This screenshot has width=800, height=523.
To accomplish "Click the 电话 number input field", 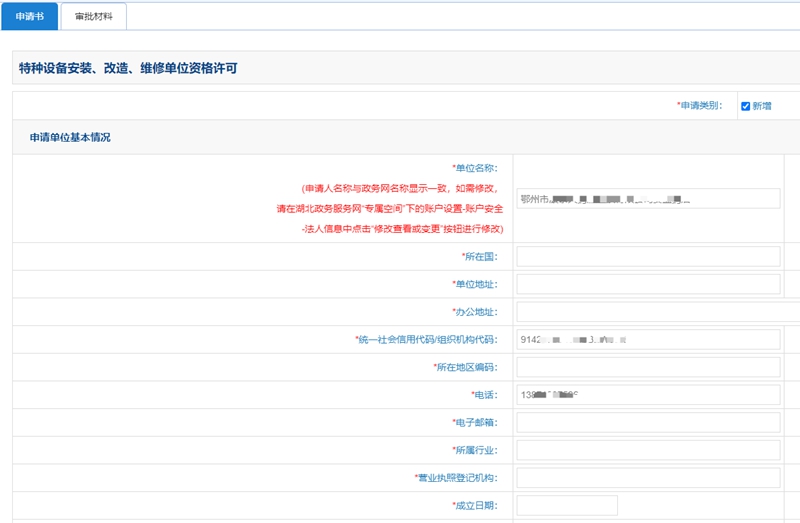I will point(648,395).
